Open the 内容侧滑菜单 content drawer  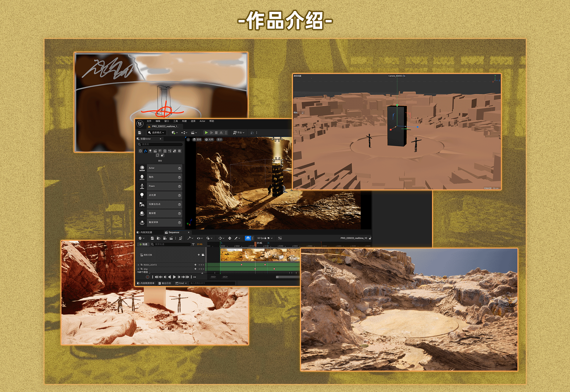click(145, 283)
